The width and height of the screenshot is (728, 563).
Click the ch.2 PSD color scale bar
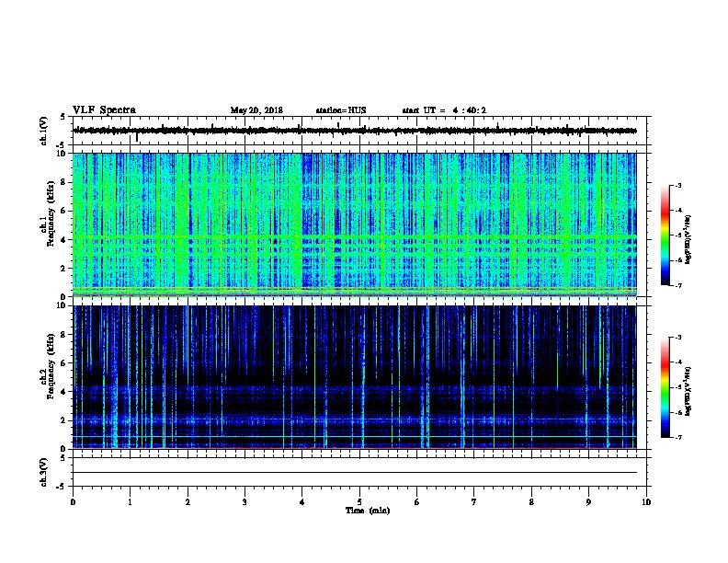(665, 387)
